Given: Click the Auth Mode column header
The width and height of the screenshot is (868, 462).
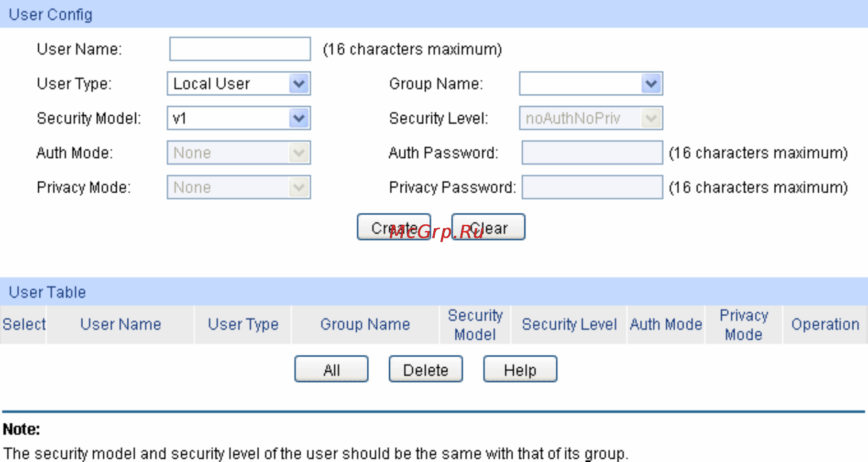Looking at the screenshot, I should pyautogui.click(x=666, y=325).
